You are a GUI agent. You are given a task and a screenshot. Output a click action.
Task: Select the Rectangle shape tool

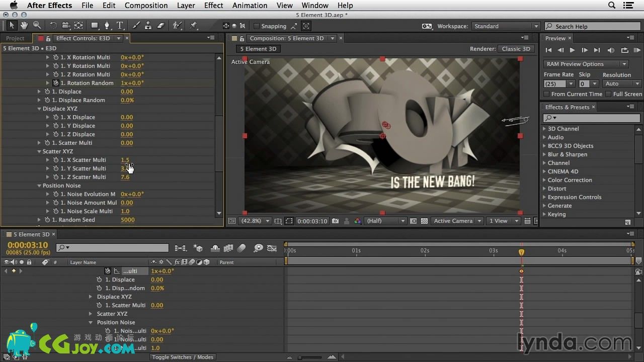click(x=95, y=26)
